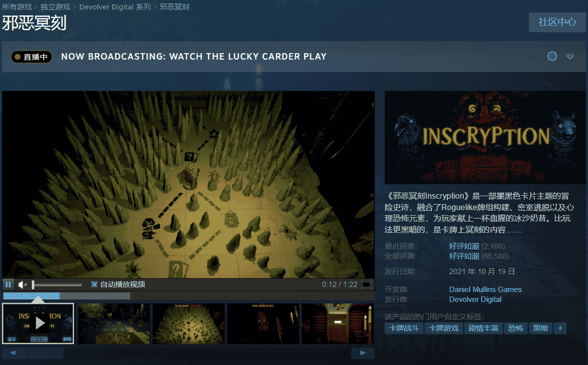Viewport: 588px width, 365px height.
Task: Select the 黑暗 tag
Action: [x=540, y=328]
